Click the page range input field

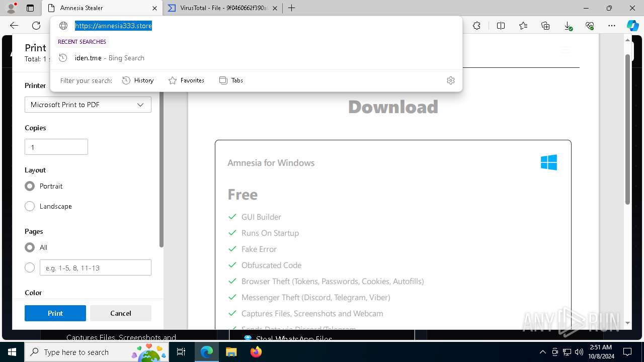[x=96, y=267]
